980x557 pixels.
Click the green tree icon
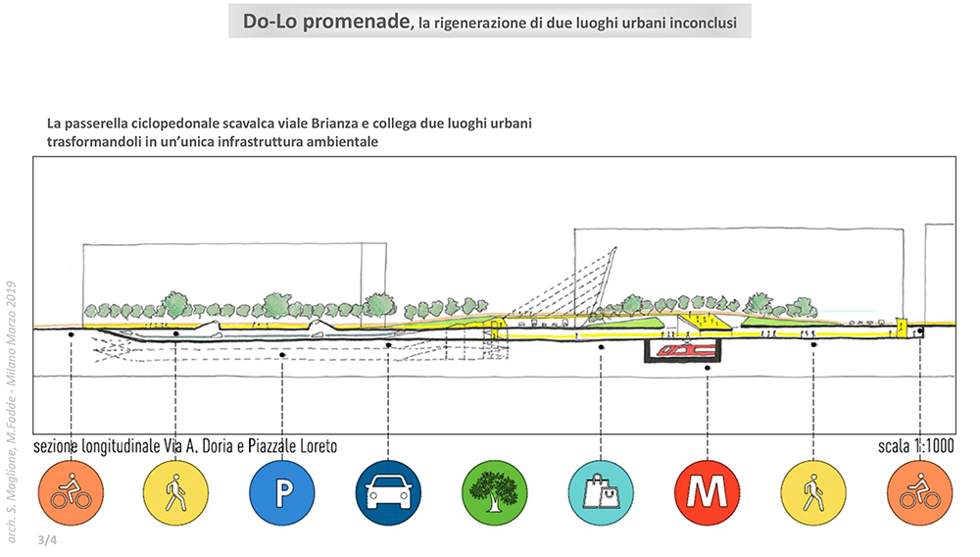click(x=494, y=492)
